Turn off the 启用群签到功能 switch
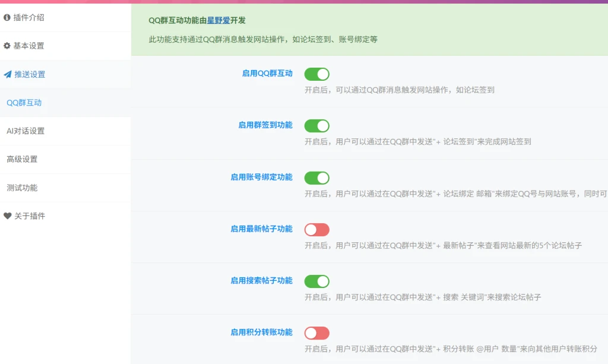This screenshot has width=608, height=364. tap(316, 126)
